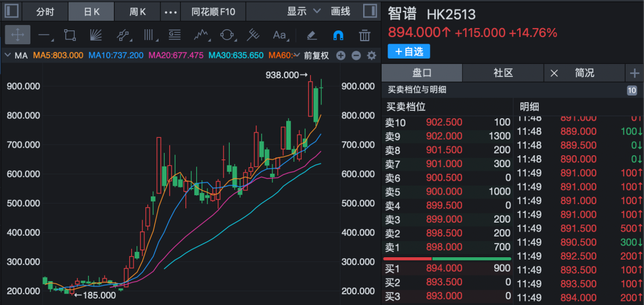Click the eraser tool icon
Viewport: 644px width, 305px height.
click(311, 35)
